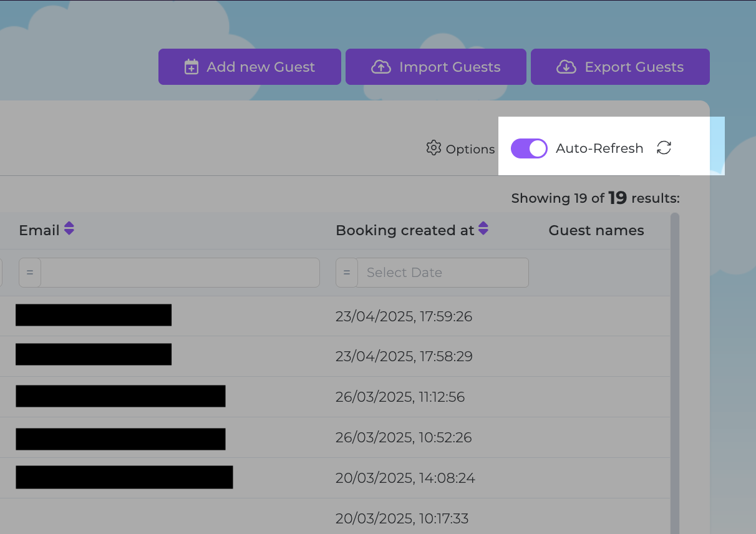Click the Add new Guest button

pyautogui.click(x=250, y=67)
